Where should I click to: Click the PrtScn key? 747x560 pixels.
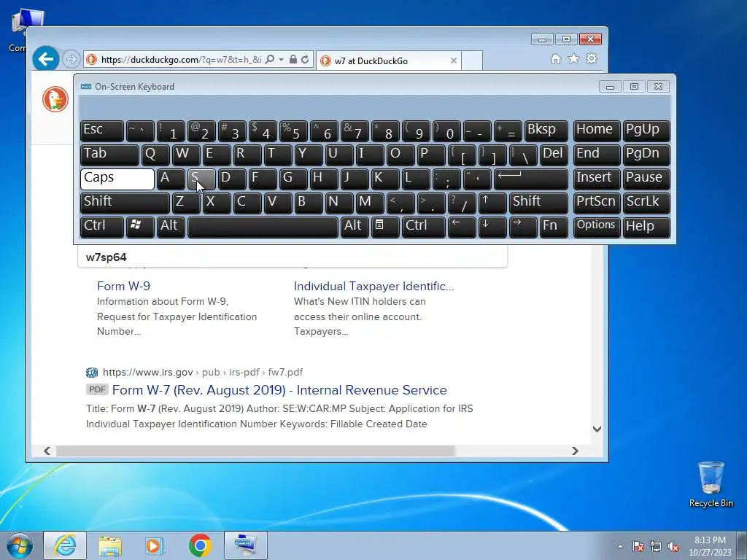pyautogui.click(x=597, y=203)
